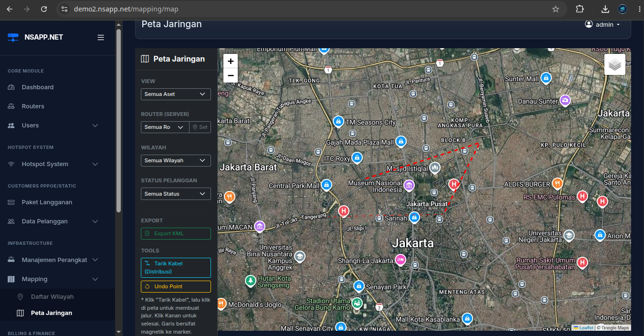Click the Manajemen Perangkat icon
This screenshot has height=336, width=644.
[11, 260]
